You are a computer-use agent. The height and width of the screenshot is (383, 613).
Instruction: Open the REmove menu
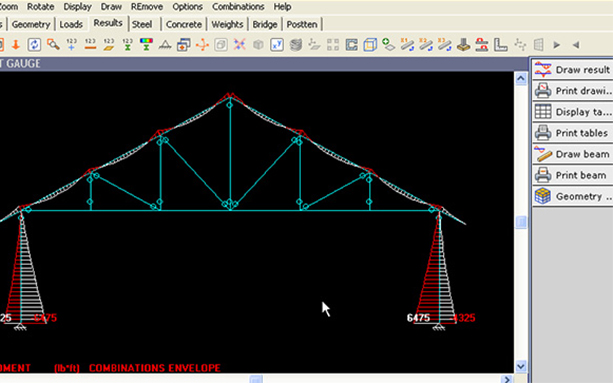click(x=147, y=7)
